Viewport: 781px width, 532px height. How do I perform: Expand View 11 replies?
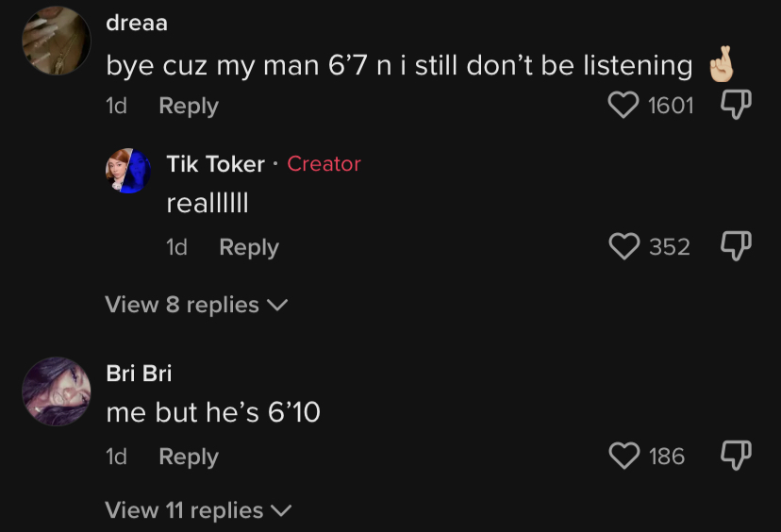(198, 510)
